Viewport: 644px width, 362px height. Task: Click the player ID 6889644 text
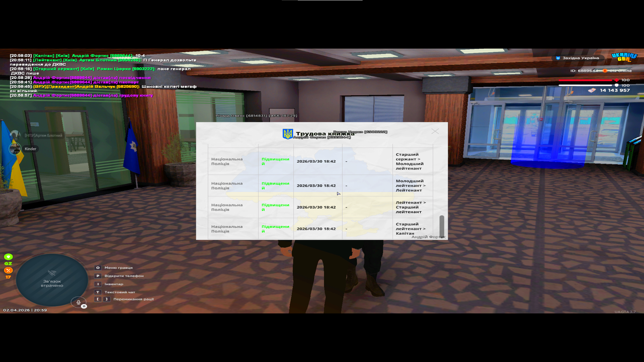(584, 71)
